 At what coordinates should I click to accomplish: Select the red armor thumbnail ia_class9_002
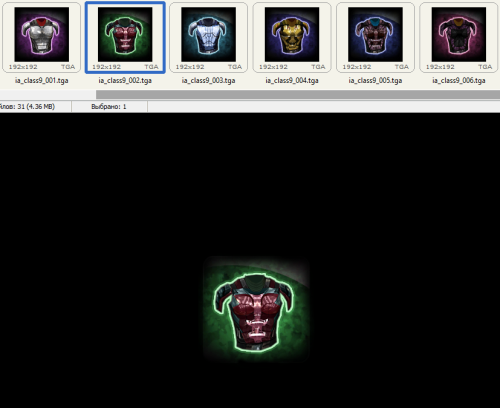tap(125, 34)
